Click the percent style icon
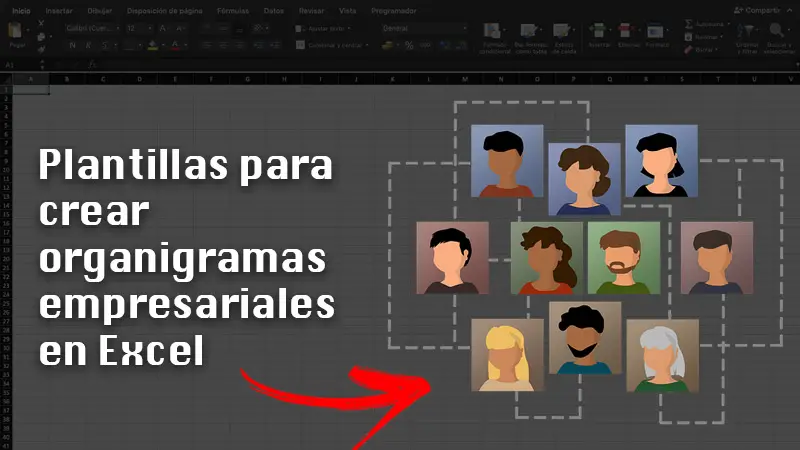The image size is (800, 450). tap(409, 45)
